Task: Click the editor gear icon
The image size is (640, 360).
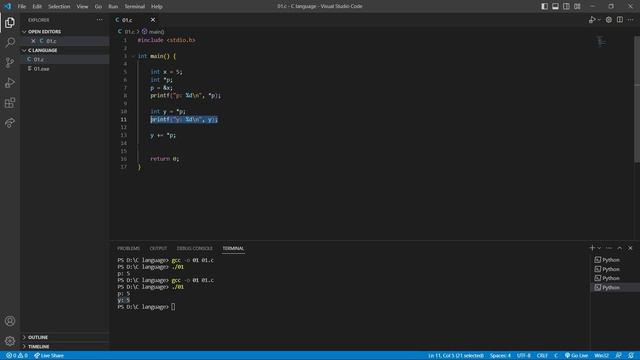Action: click(x=609, y=20)
